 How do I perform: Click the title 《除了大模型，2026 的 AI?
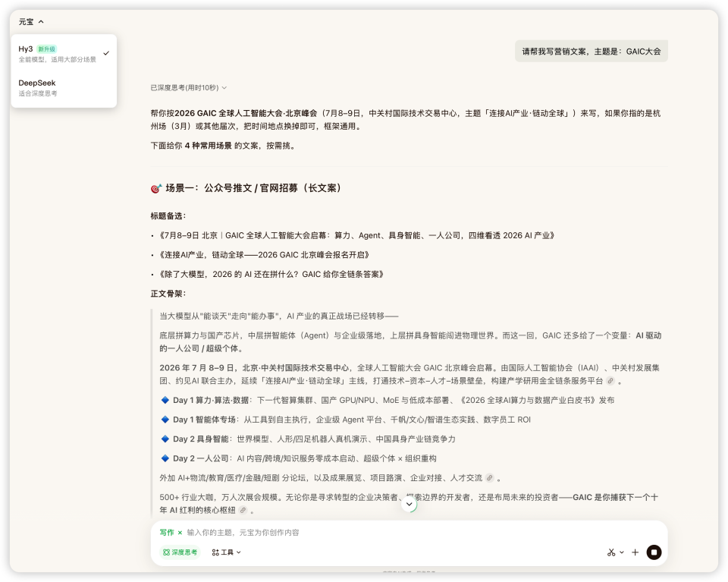(x=271, y=275)
